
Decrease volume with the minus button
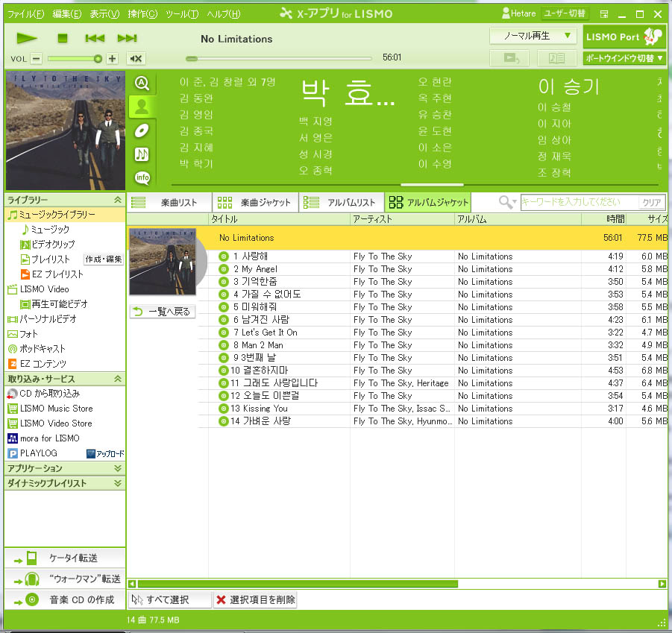[x=37, y=58]
